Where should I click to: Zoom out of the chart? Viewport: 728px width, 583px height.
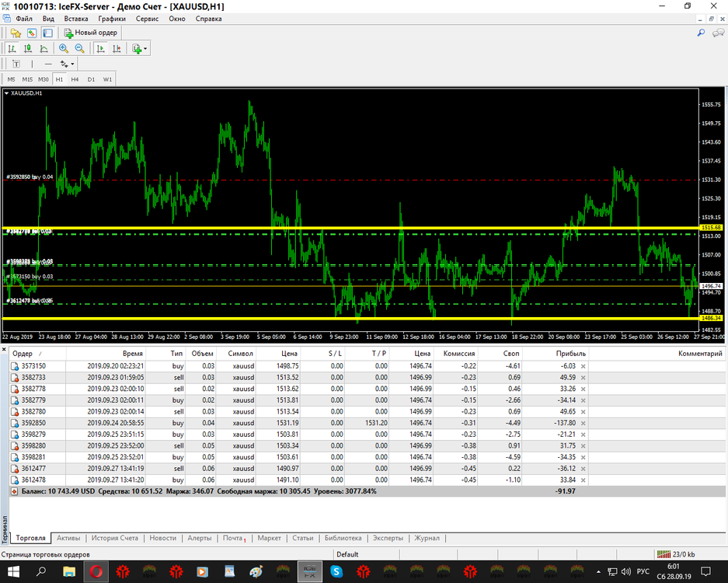(80, 48)
